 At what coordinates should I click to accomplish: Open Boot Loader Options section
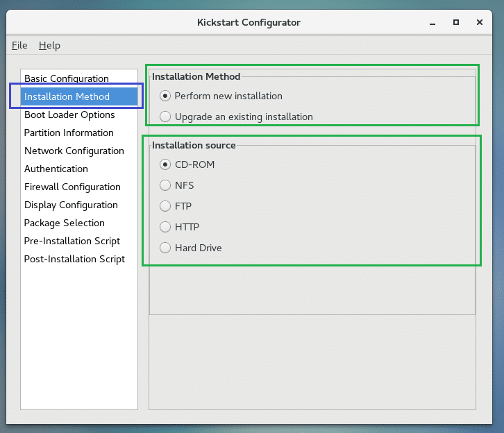coord(69,114)
